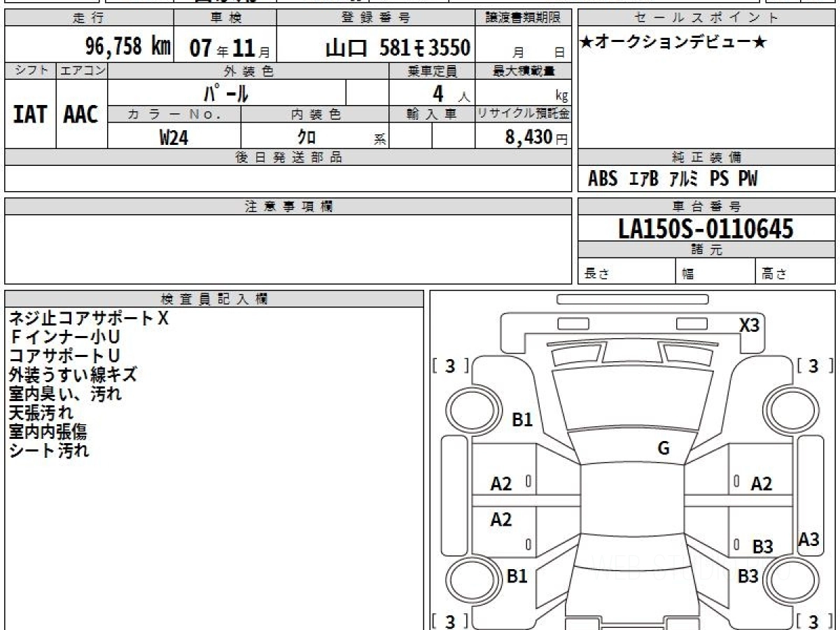Select ABS in equipment list
840x630 pixels.
click(603, 179)
